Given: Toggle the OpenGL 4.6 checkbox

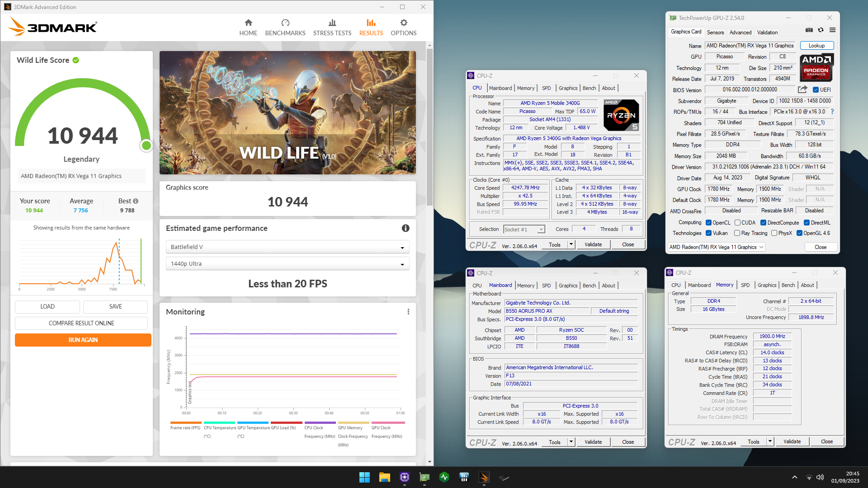Looking at the screenshot, I should point(799,233).
